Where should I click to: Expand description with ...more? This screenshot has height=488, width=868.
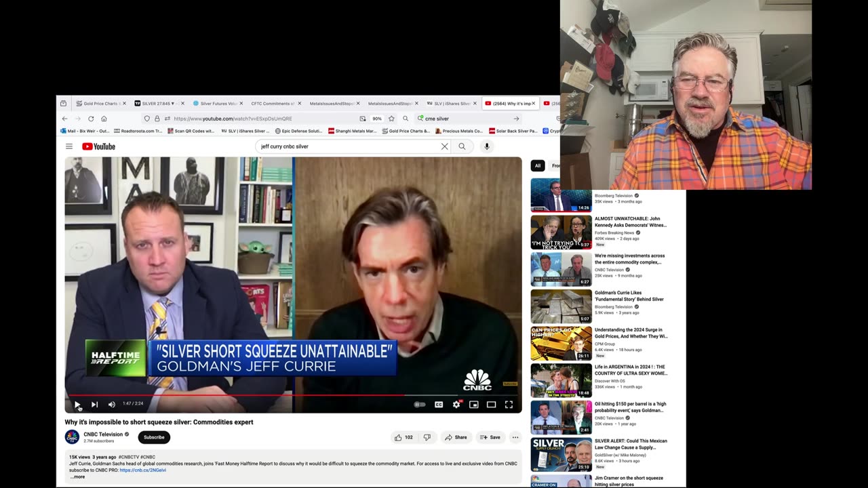click(x=77, y=476)
